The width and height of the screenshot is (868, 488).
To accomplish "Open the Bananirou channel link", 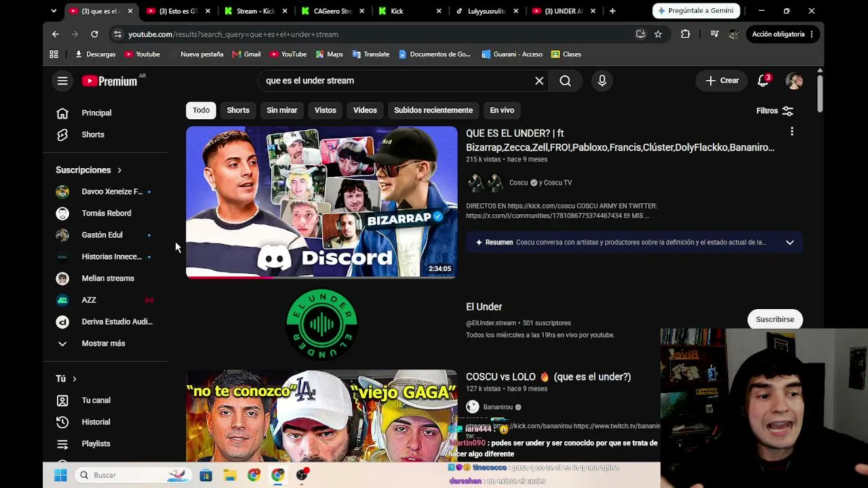I will point(498,407).
